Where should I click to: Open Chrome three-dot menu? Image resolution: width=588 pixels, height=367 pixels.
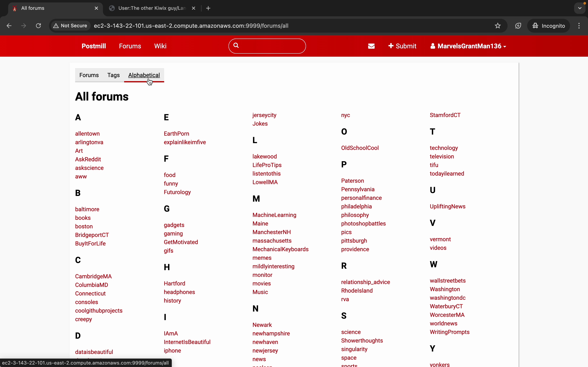coord(579,26)
